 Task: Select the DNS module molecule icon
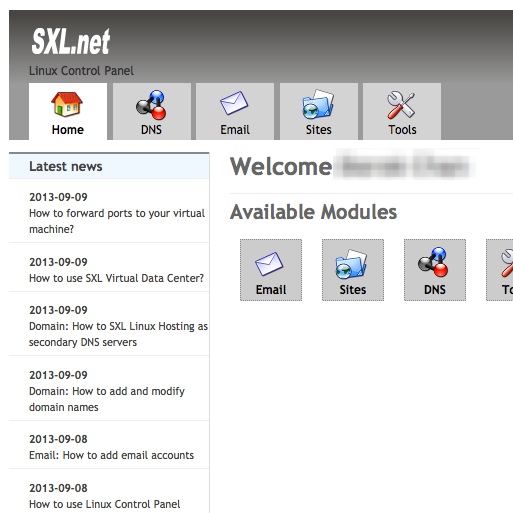coord(433,262)
